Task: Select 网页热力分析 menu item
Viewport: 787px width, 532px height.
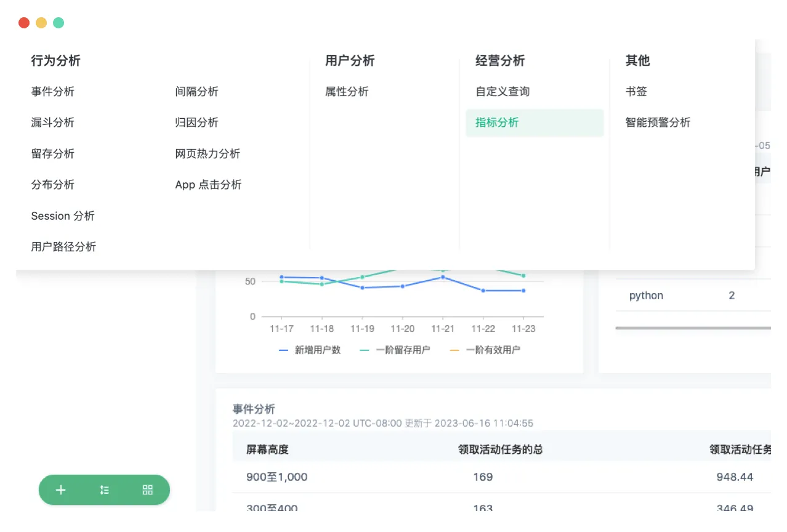Action: pyautogui.click(x=208, y=154)
